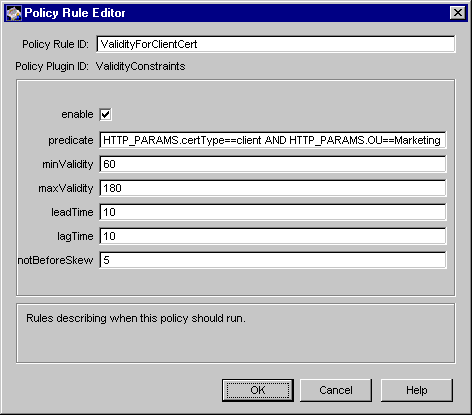The image size is (472, 415).
Task: Click the ValidityConstraints plugin ID text
Action: [140, 66]
